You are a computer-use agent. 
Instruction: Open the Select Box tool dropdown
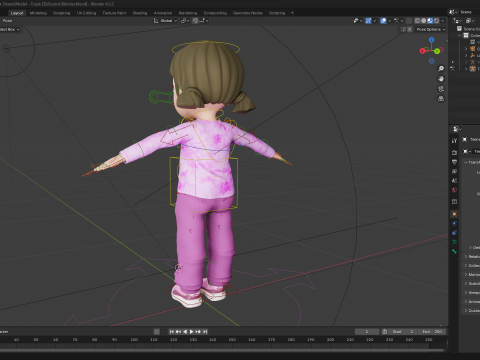[9, 29]
